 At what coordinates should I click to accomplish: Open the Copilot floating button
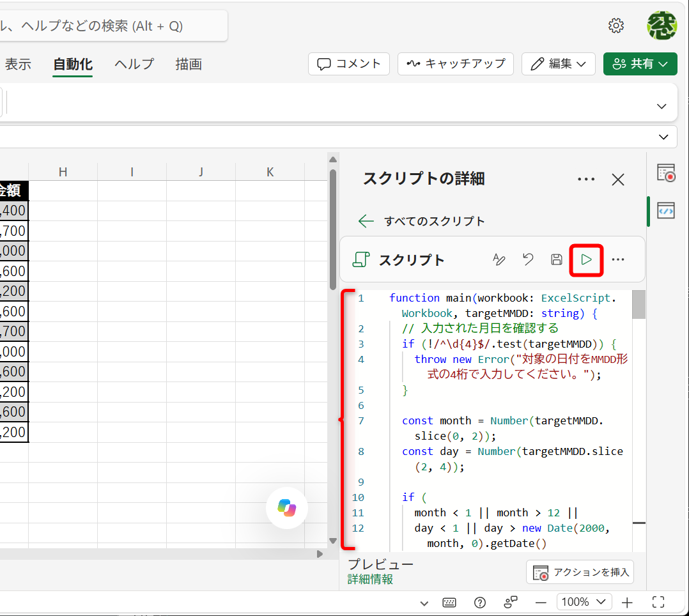pos(287,508)
